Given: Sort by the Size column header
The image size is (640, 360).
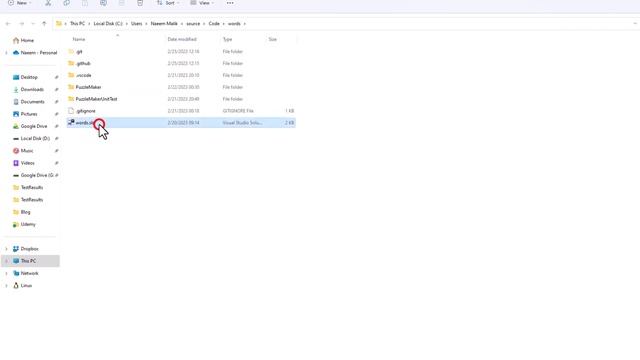Looking at the screenshot, I should pos(273,39).
